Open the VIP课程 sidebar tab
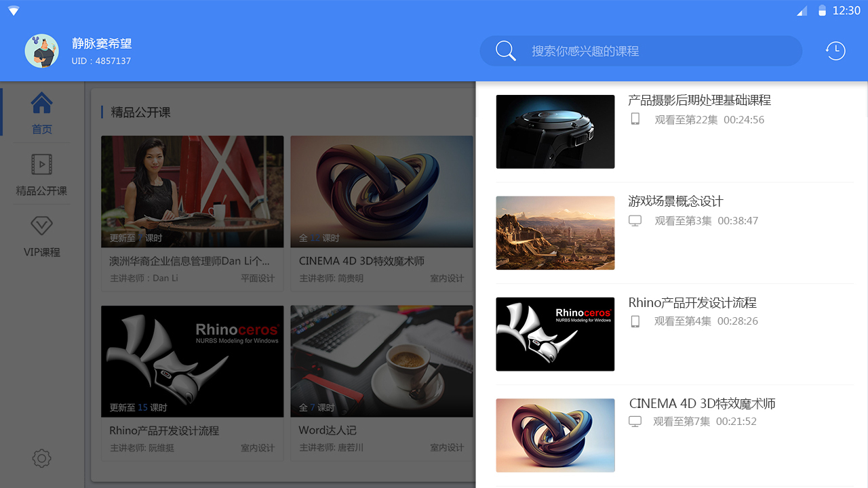The height and width of the screenshot is (488, 868). coord(42,237)
